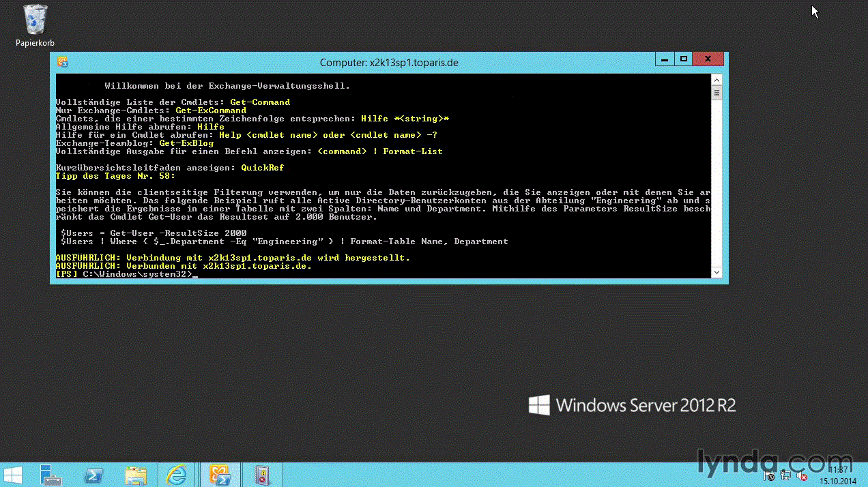Click the Exchange shell window system icon

[63, 62]
